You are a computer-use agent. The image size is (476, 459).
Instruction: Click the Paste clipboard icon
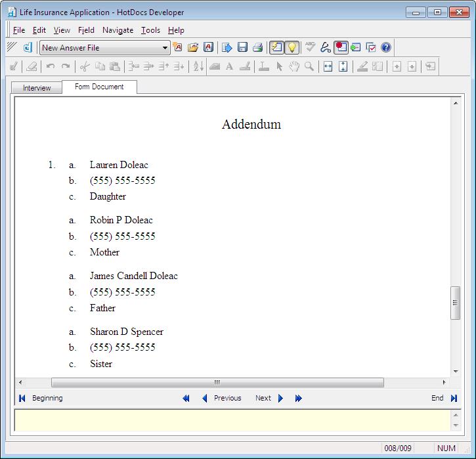click(x=115, y=66)
